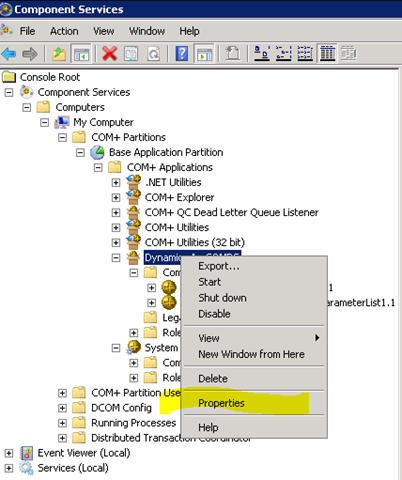Expand the DCOM Config folder

62,408
